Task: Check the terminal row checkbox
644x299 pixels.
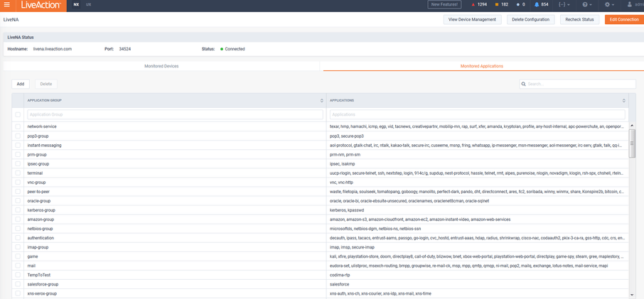Action: point(18,173)
